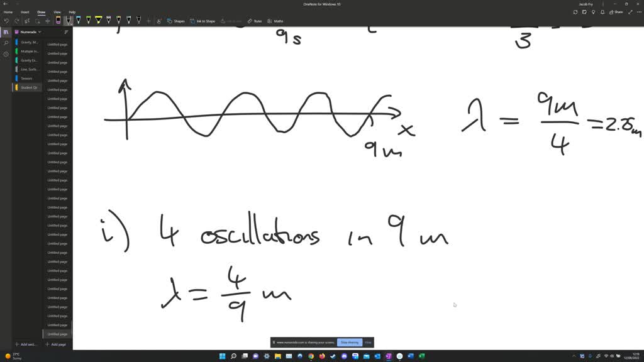Toggle Draw with Touch mode

[159, 21]
